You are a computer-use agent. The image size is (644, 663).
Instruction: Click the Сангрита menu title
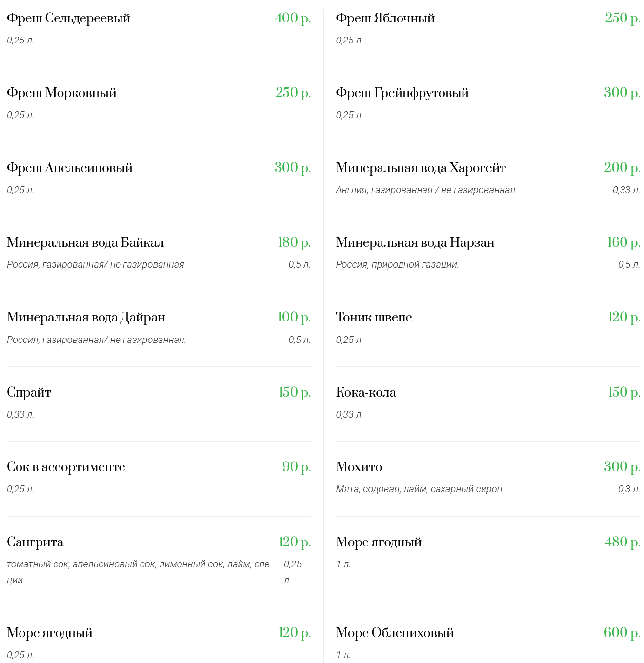click(x=35, y=542)
